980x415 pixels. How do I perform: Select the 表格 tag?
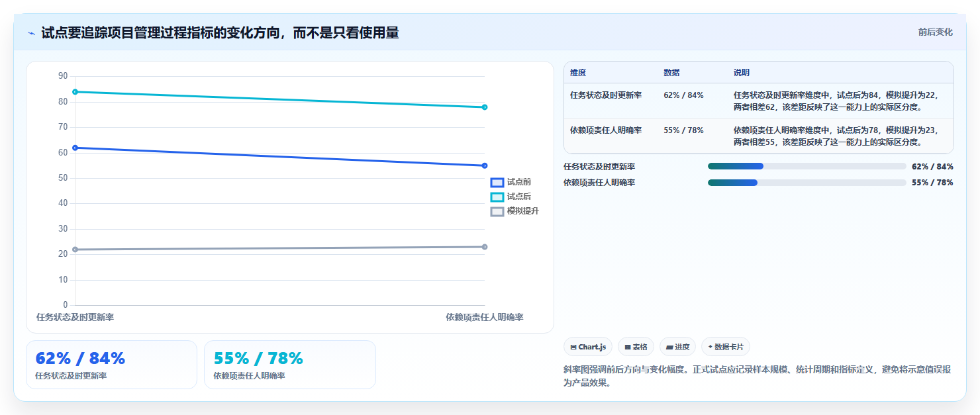coord(636,347)
